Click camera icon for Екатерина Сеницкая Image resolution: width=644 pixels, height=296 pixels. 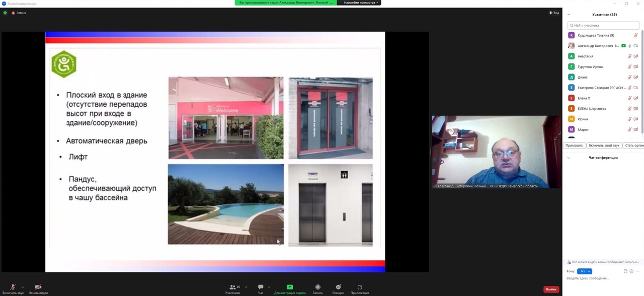pos(636,88)
